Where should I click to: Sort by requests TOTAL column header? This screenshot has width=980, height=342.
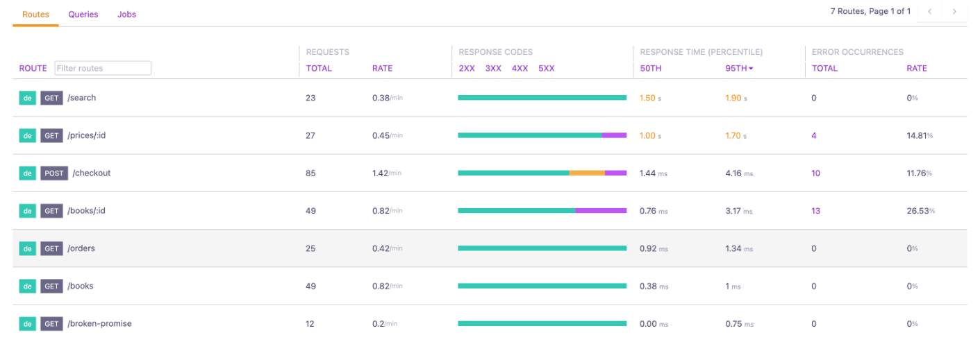click(x=319, y=69)
